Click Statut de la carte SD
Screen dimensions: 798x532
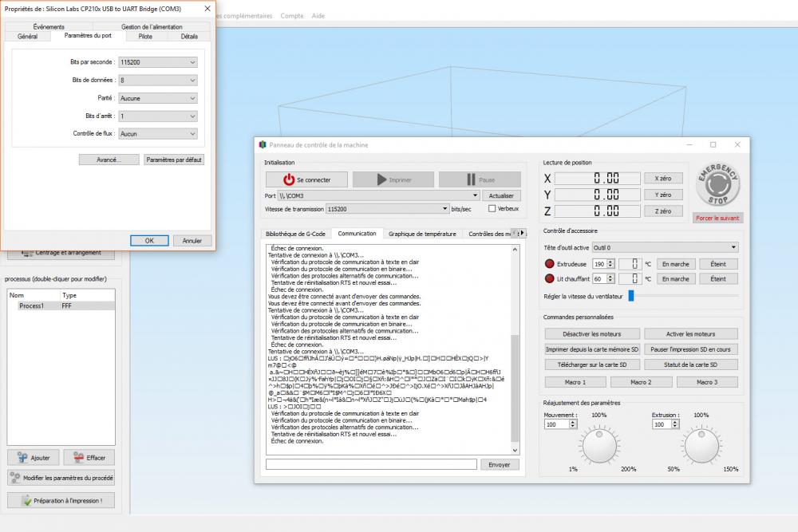coord(690,365)
